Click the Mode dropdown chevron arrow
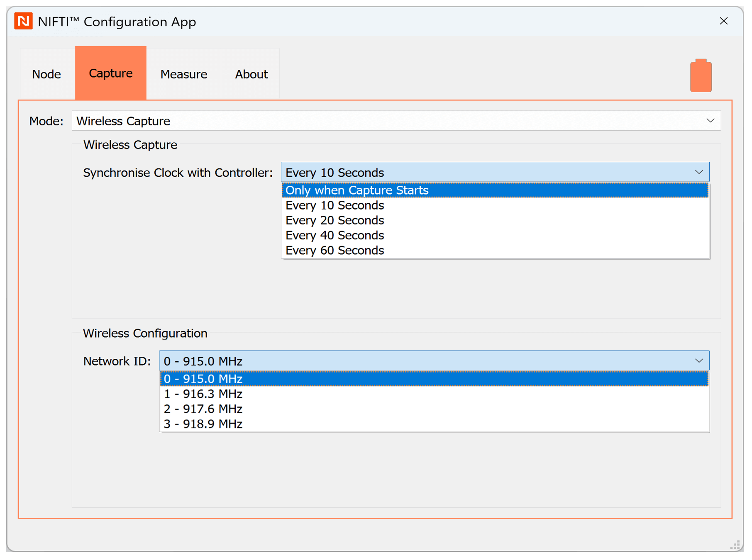 coord(710,121)
